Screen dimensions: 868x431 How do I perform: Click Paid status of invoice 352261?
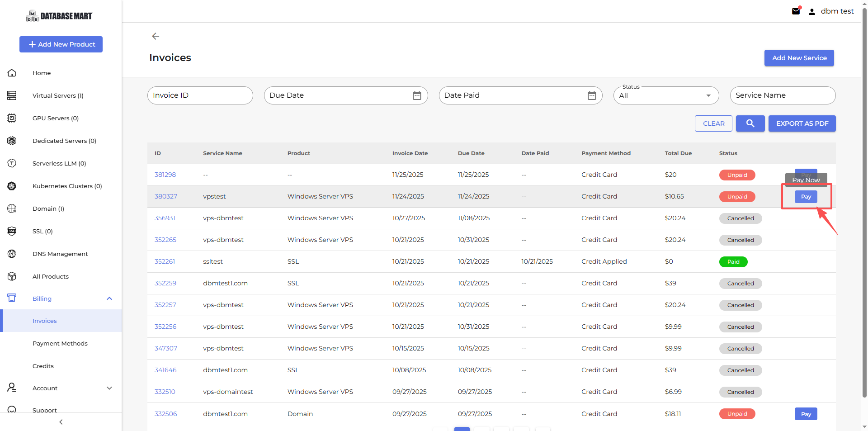click(733, 262)
